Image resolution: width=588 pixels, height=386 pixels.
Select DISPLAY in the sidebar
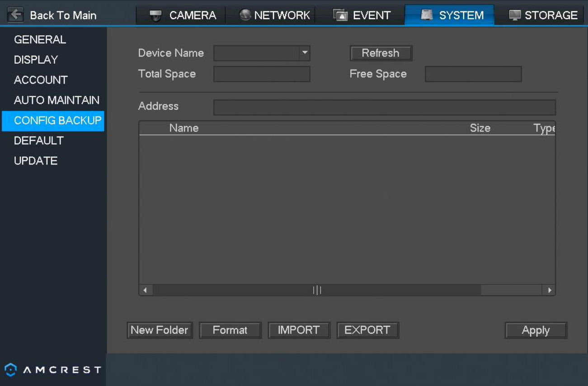click(36, 60)
